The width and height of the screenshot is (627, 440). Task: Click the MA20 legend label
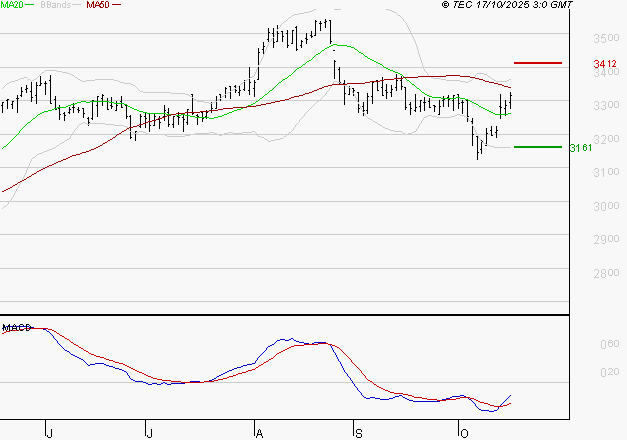pyautogui.click(x=12, y=5)
